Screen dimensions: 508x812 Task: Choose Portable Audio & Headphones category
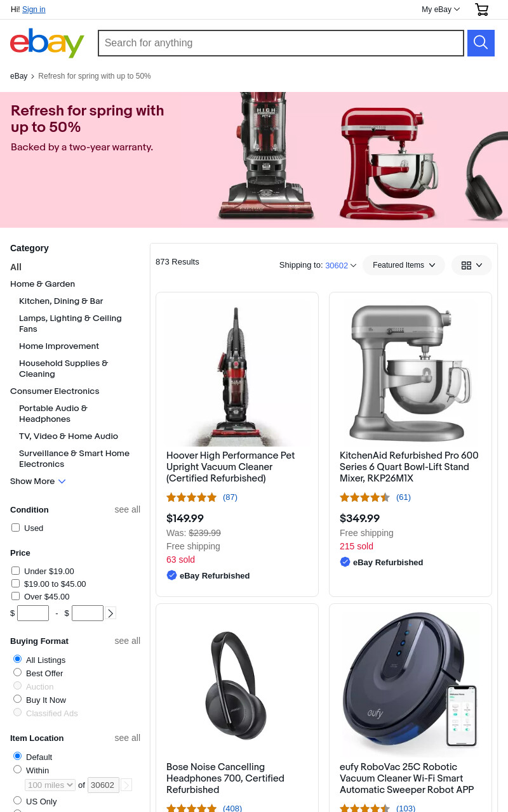pos(53,414)
